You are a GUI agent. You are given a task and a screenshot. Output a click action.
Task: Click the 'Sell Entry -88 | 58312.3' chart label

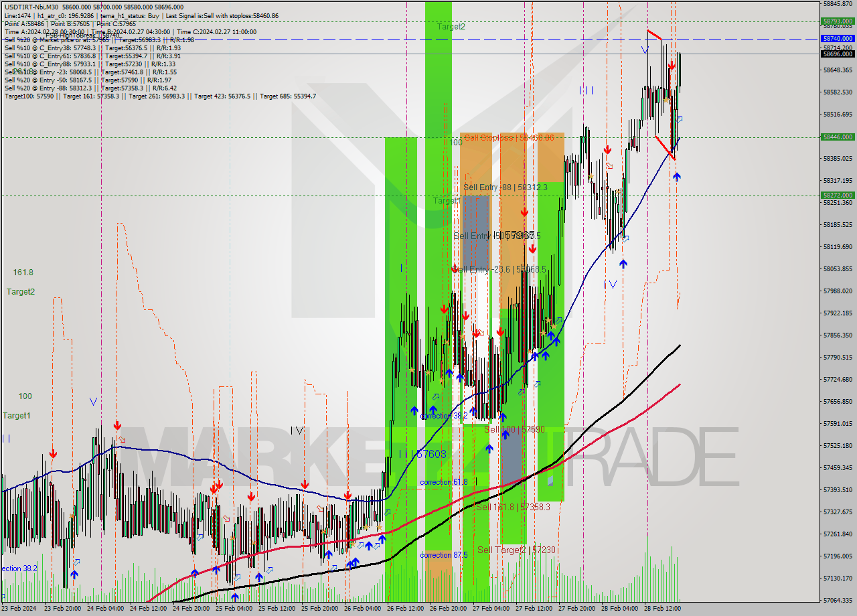click(505, 187)
